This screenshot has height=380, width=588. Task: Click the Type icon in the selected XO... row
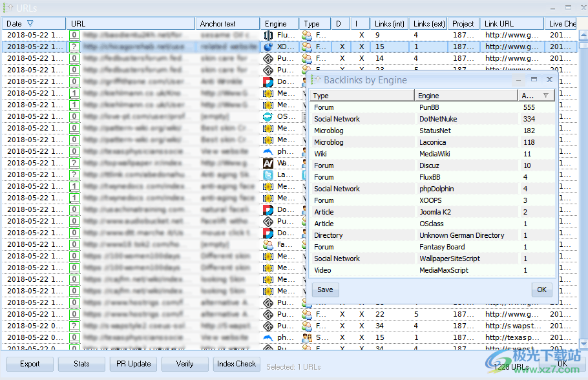307,47
